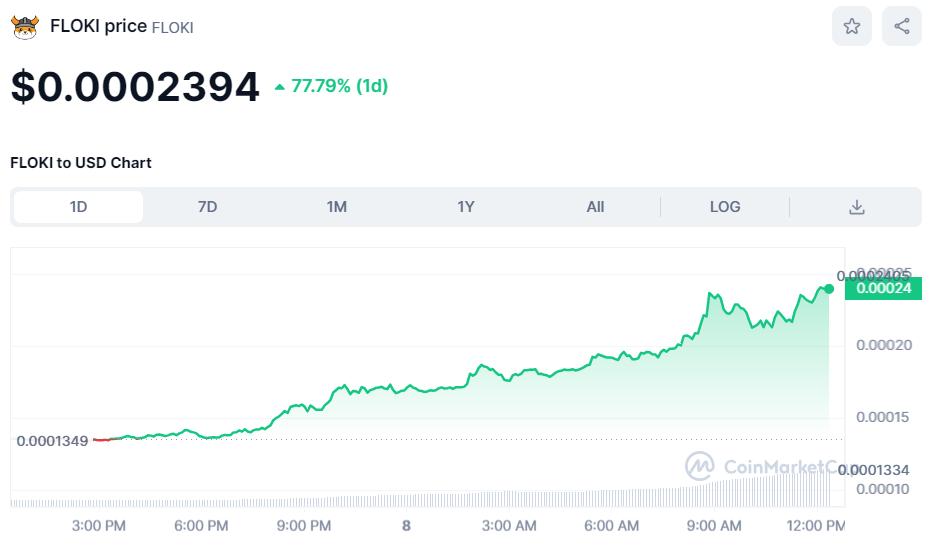Toggle the LOG scale option
This screenshot has width=928, height=543.
(725, 207)
